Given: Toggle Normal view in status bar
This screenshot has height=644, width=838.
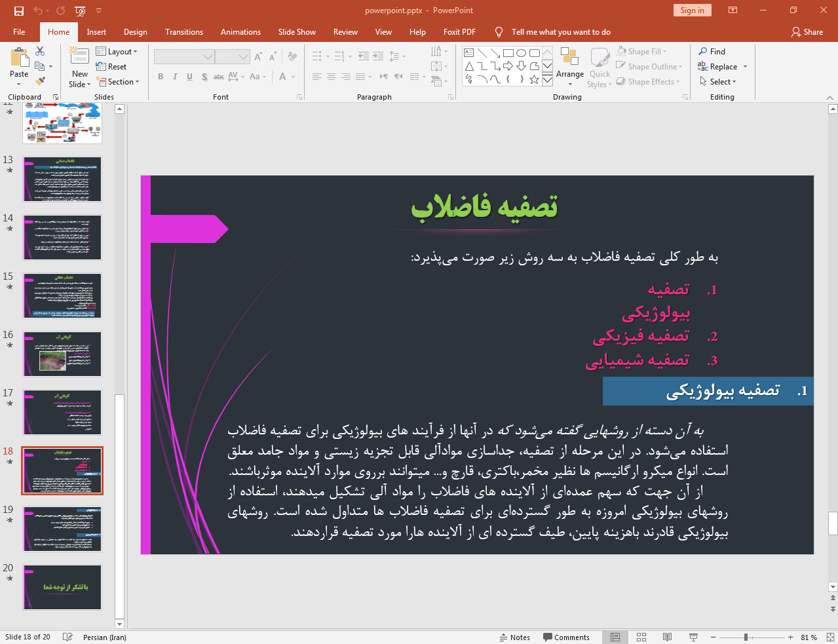Looking at the screenshot, I should (x=615, y=637).
